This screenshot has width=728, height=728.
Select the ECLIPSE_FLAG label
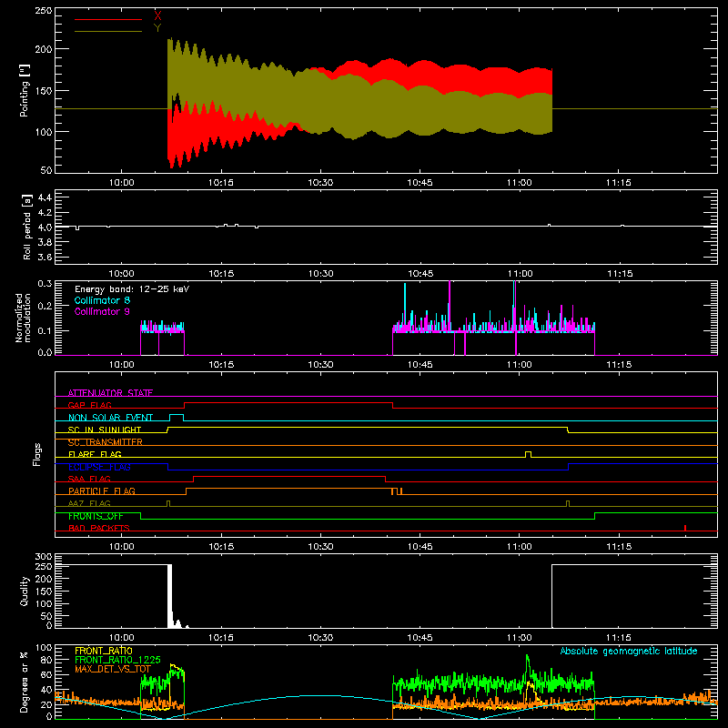(x=99, y=467)
